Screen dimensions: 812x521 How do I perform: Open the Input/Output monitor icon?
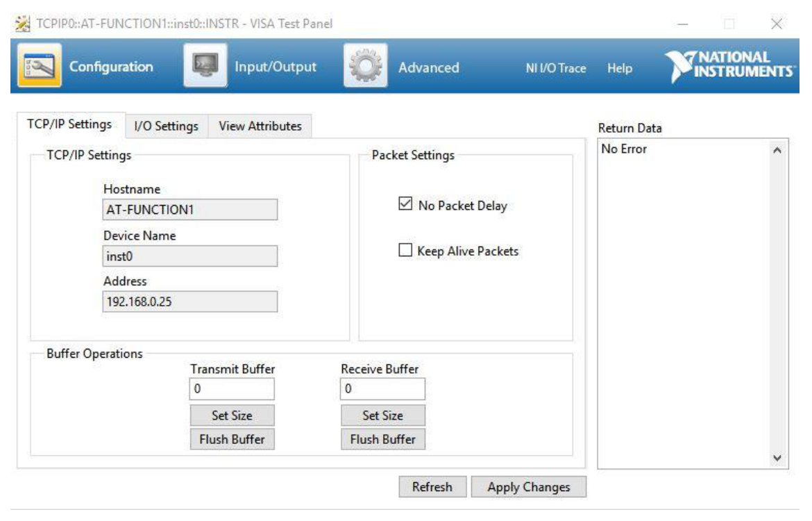(x=205, y=66)
